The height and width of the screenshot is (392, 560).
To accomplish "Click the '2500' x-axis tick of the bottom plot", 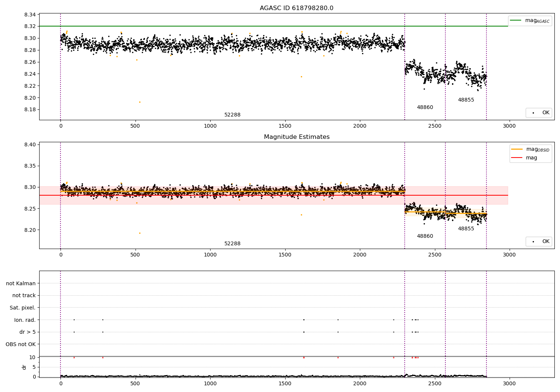I will tap(435, 384).
